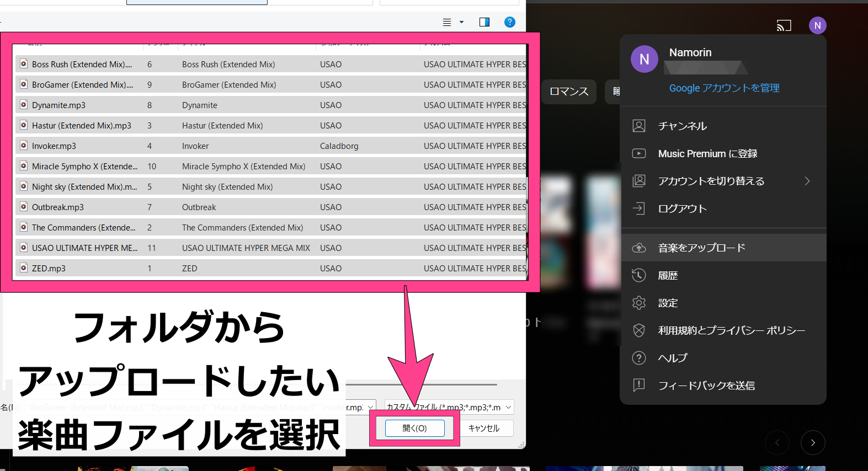868x471 pixels.
Task: Click the mp3 icon beside ZED.mp3
Action: pos(24,268)
